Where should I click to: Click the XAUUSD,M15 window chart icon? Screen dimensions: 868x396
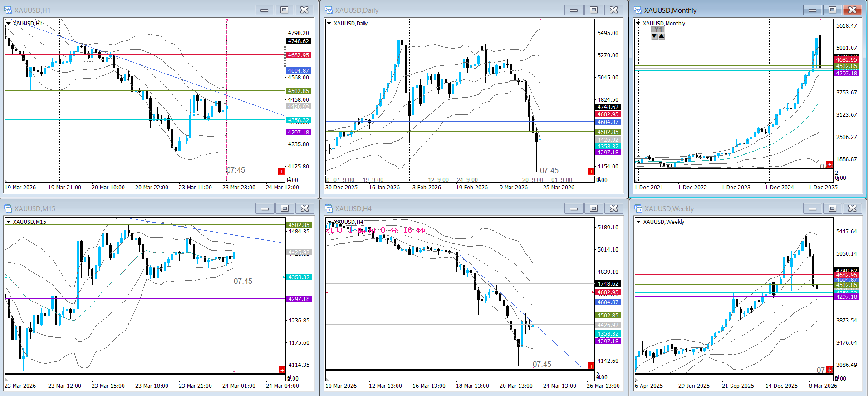(8, 208)
